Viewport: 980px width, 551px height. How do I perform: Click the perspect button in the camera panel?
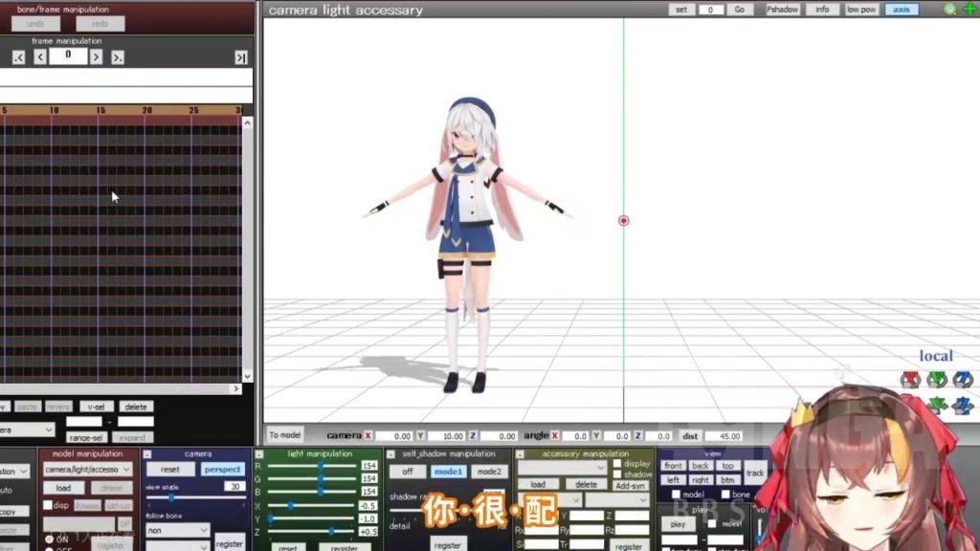pyautogui.click(x=222, y=468)
